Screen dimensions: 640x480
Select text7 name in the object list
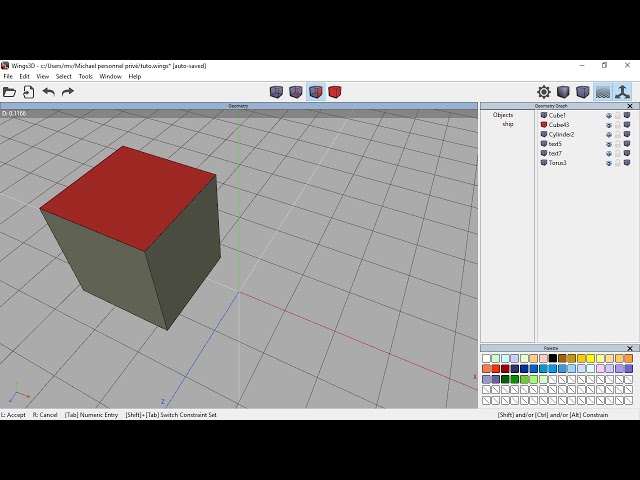pos(555,153)
